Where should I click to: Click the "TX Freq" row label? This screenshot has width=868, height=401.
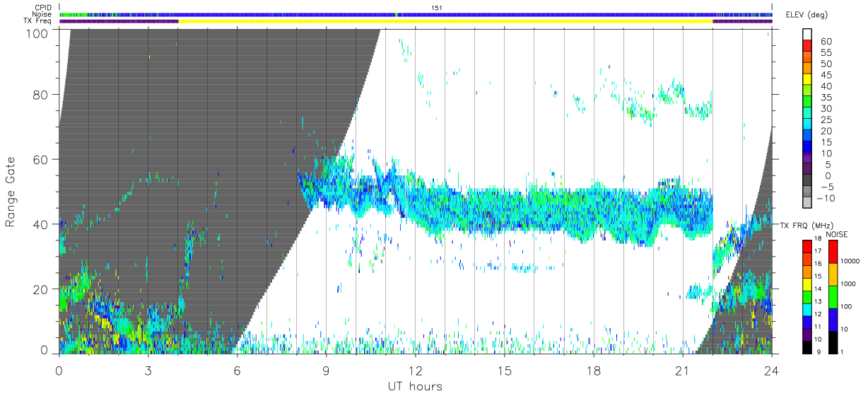pyautogui.click(x=38, y=21)
